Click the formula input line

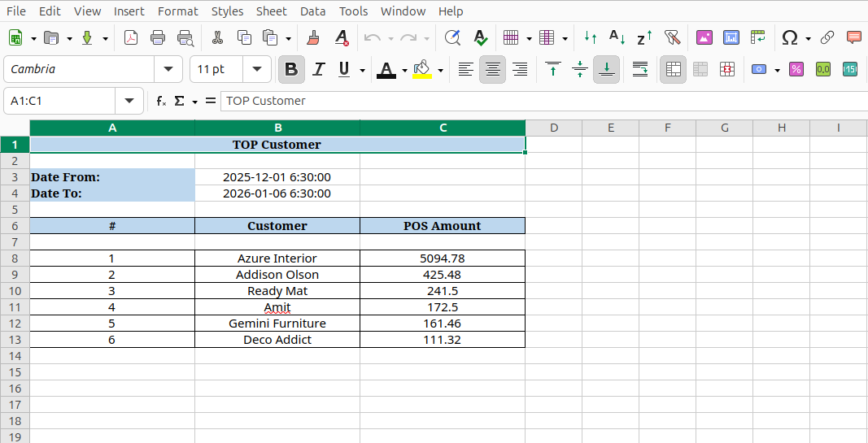[x=543, y=101]
